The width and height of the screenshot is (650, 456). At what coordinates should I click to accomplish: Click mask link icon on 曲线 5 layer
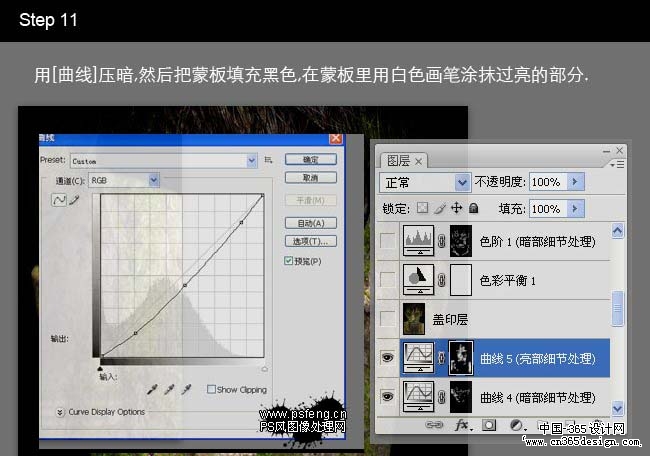click(x=441, y=358)
